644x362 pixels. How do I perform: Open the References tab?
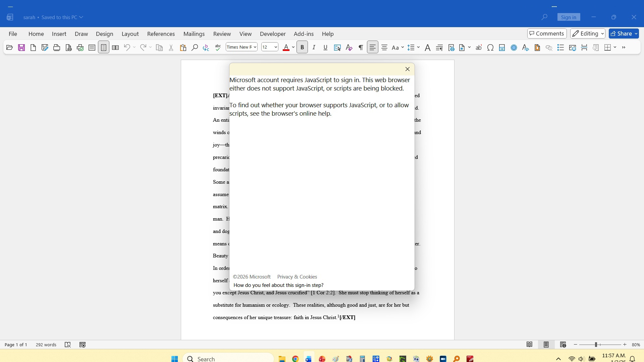coord(161,34)
